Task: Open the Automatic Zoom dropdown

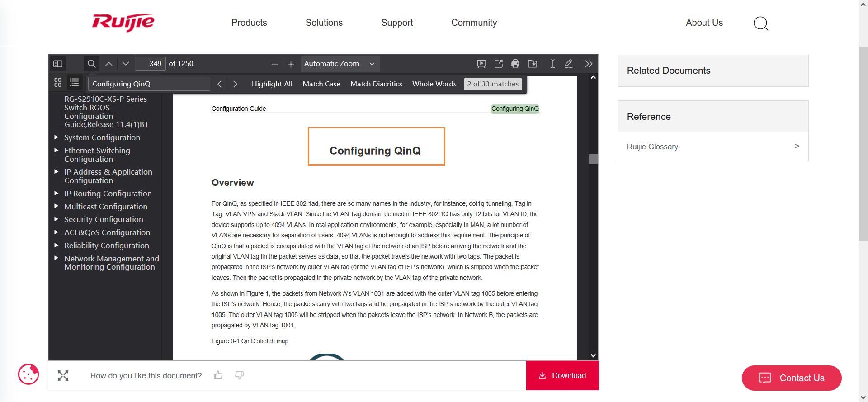Action: [340, 64]
